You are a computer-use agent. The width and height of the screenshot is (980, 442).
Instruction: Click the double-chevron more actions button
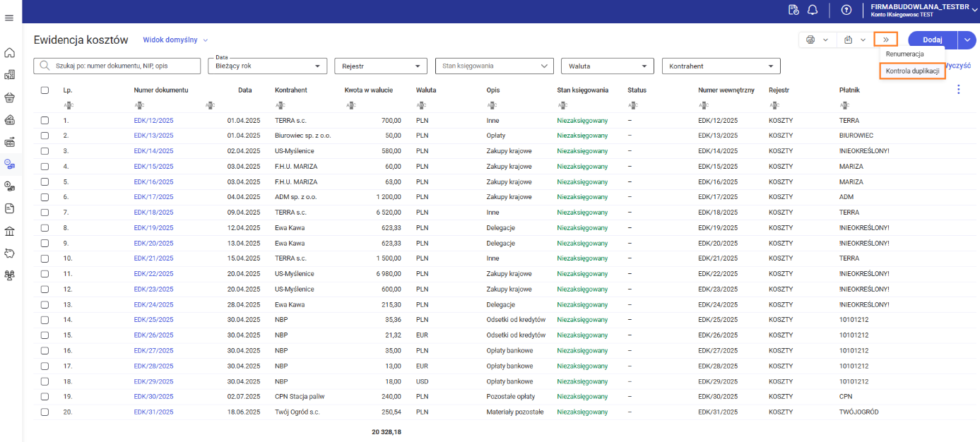click(x=886, y=40)
